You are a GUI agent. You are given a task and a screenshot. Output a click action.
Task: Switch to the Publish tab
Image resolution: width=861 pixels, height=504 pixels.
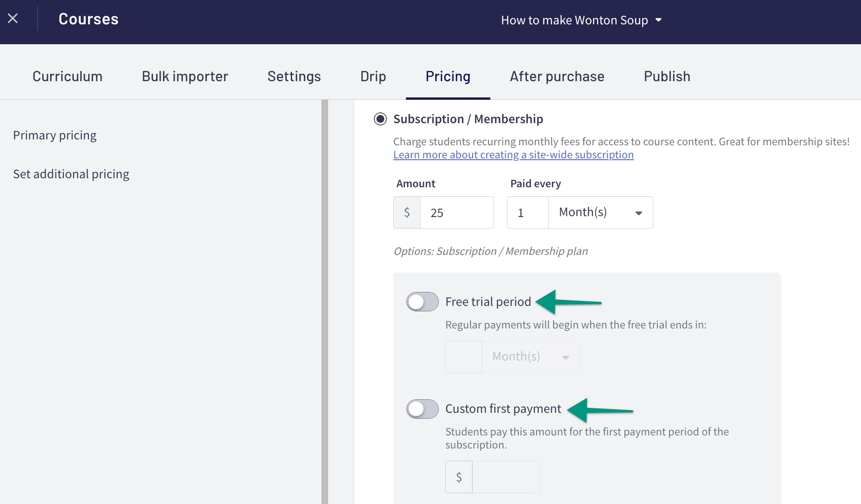[667, 76]
